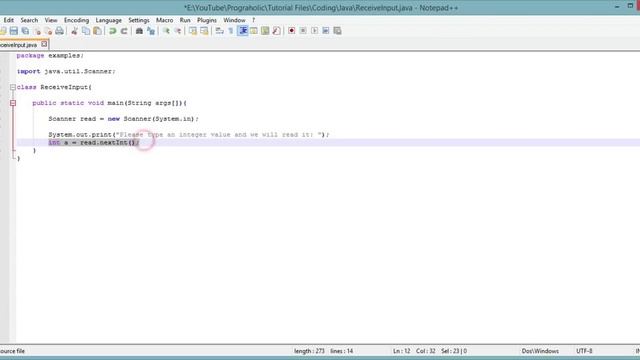The width and height of the screenshot is (640, 360).
Task: Select the ReceiveInput.java document tab
Action: (19, 45)
